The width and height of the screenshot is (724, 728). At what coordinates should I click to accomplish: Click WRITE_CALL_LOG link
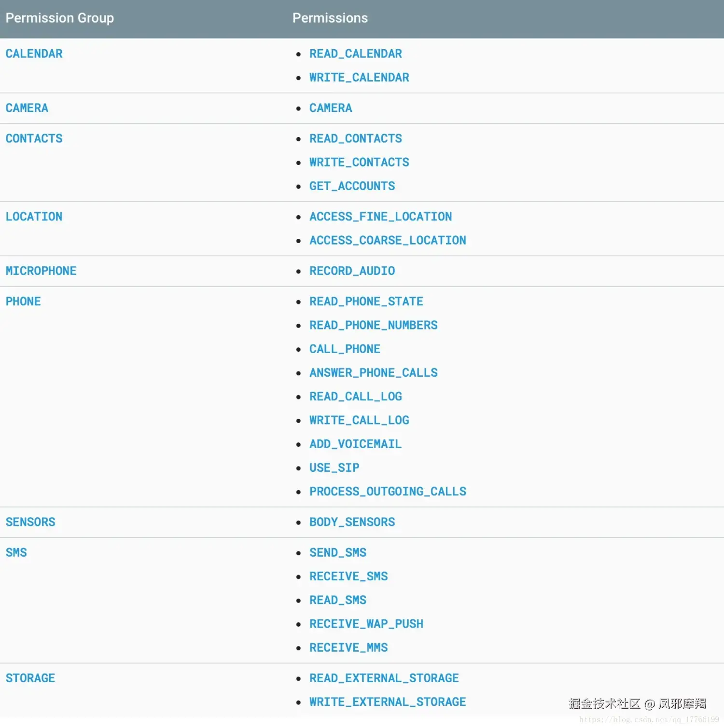[359, 420]
